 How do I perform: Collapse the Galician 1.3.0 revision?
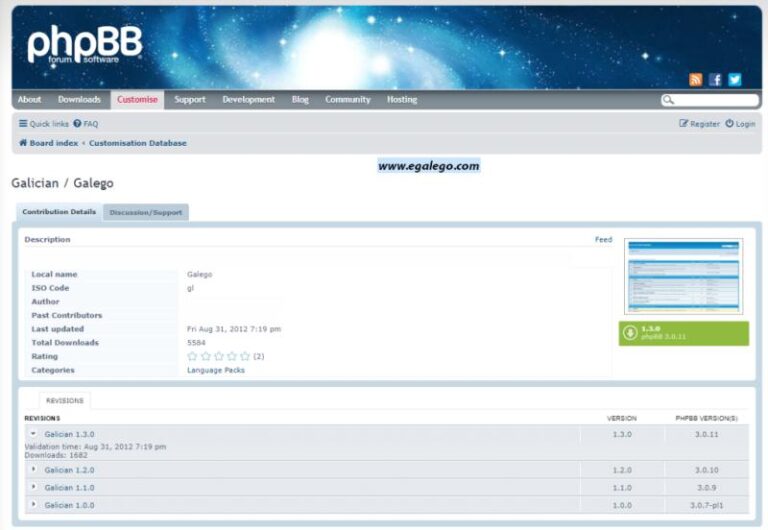click(33, 434)
